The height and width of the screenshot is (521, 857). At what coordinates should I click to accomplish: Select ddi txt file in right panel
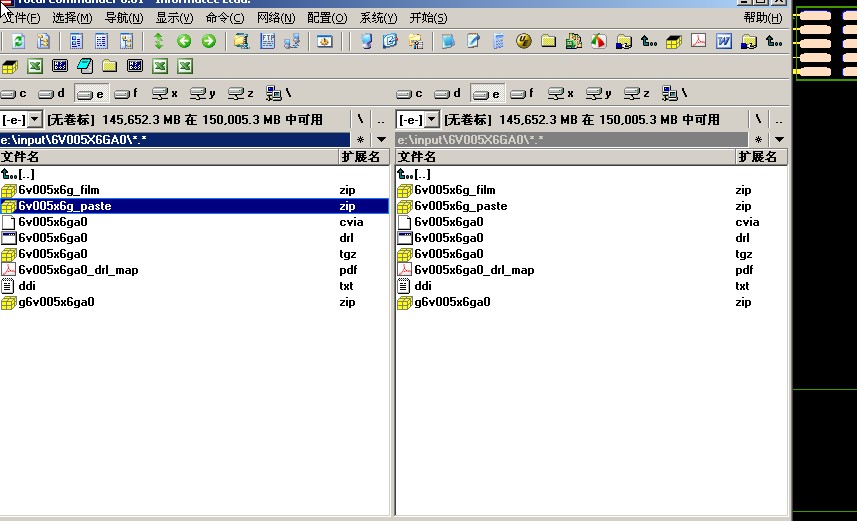pos(591,286)
